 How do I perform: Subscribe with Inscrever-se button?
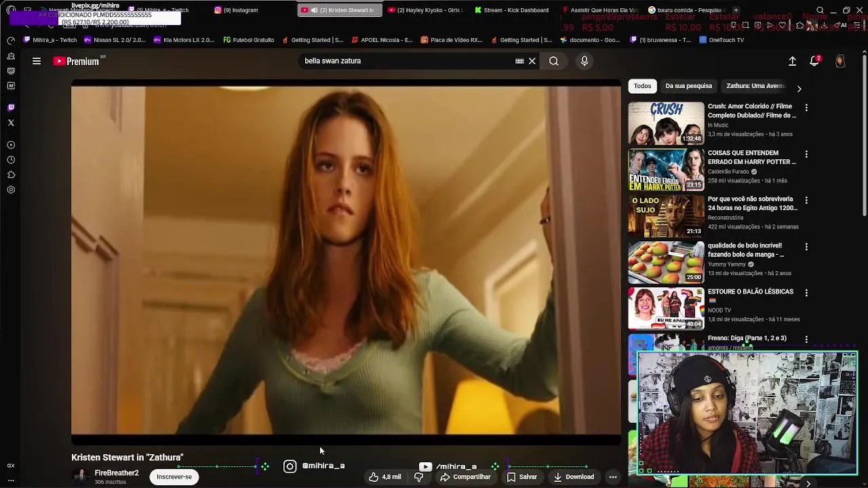coord(174,477)
